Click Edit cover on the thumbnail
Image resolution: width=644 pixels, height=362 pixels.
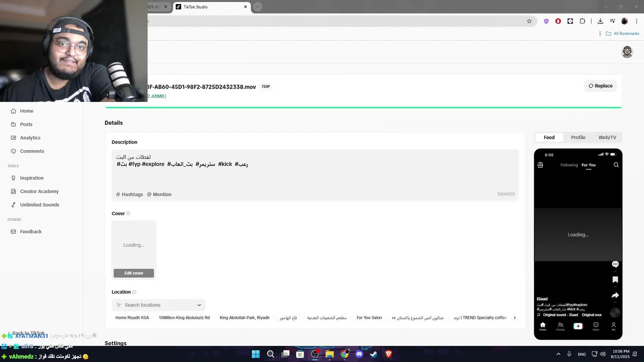(x=134, y=273)
